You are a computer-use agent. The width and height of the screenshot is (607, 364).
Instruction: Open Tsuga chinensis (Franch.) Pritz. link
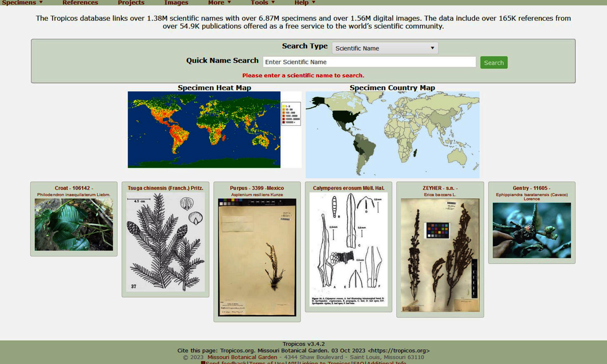[x=165, y=188]
